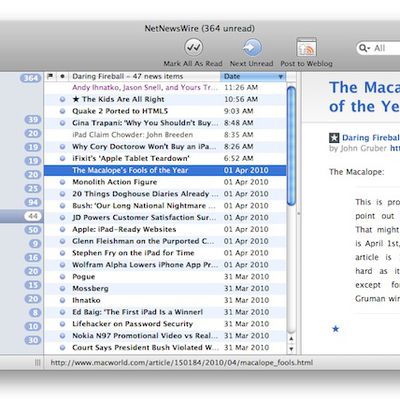Select sidebar feed with 30 unread
The height and width of the screenshot is (400, 400).
(x=33, y=340)
